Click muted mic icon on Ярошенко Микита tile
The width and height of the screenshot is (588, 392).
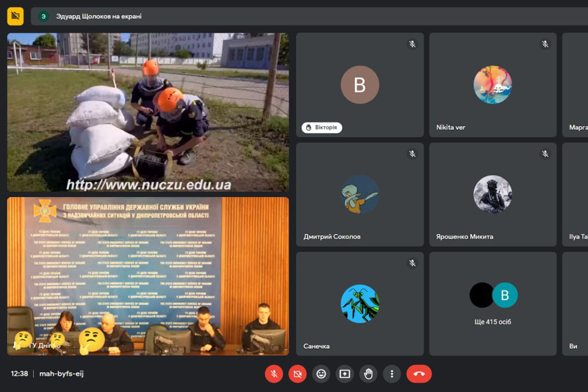point(545,154)
